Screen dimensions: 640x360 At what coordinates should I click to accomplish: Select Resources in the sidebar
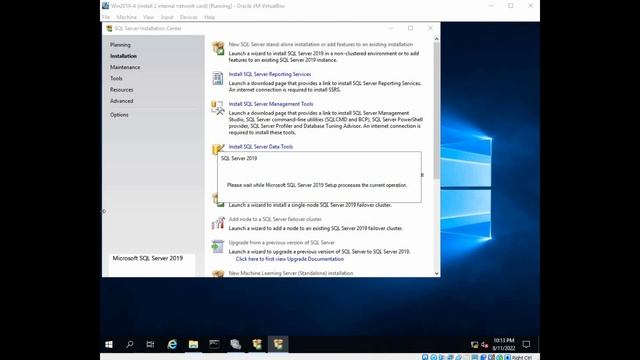point(122,89)
